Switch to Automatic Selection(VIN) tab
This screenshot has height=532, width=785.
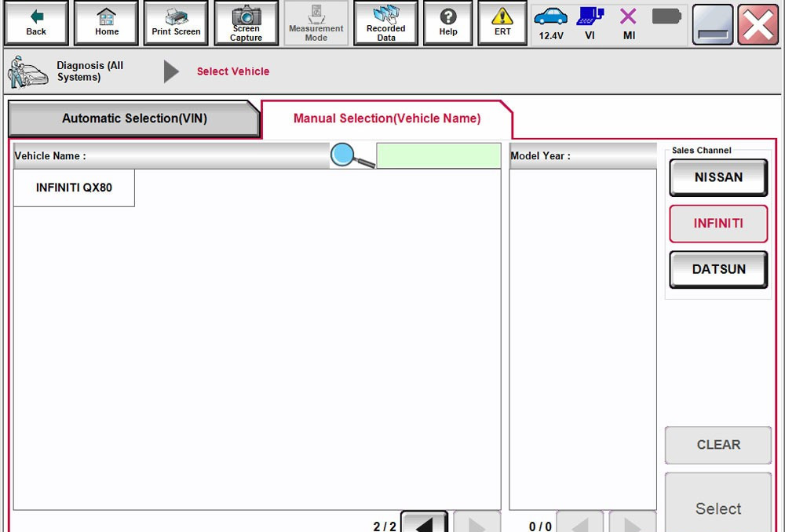(x=133, y=118)
